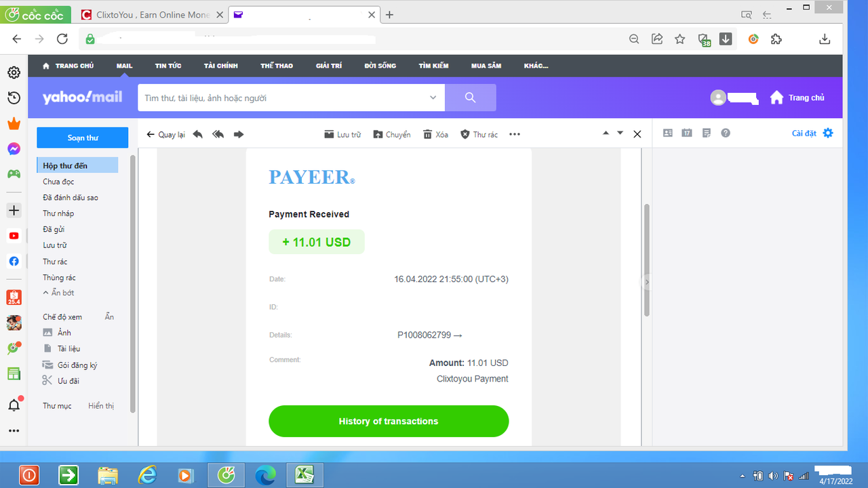Collapse folder list with Ẩn bớt
Screen dimensions: 868x488
coord(58,293)
